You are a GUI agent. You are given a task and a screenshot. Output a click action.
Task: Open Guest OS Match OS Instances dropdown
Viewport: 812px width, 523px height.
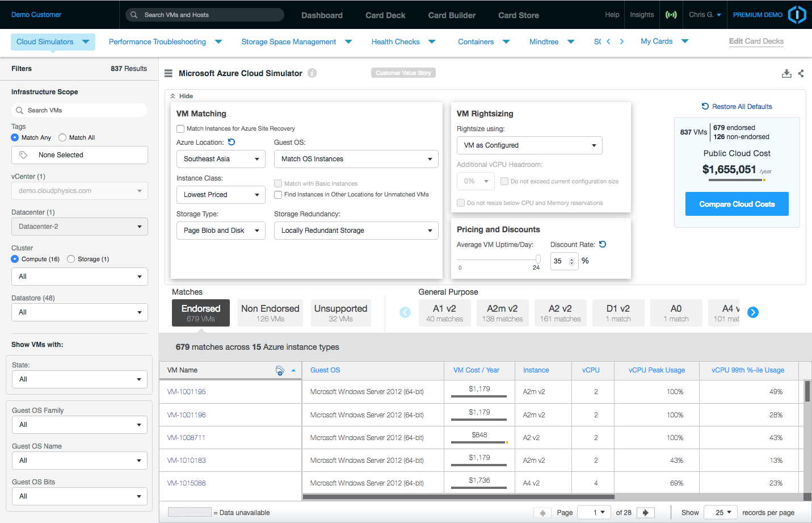356,159
